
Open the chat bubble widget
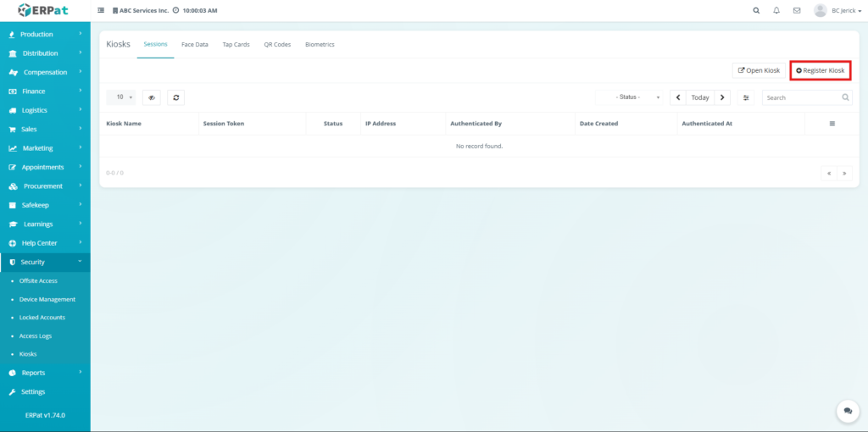click(847, 411)
